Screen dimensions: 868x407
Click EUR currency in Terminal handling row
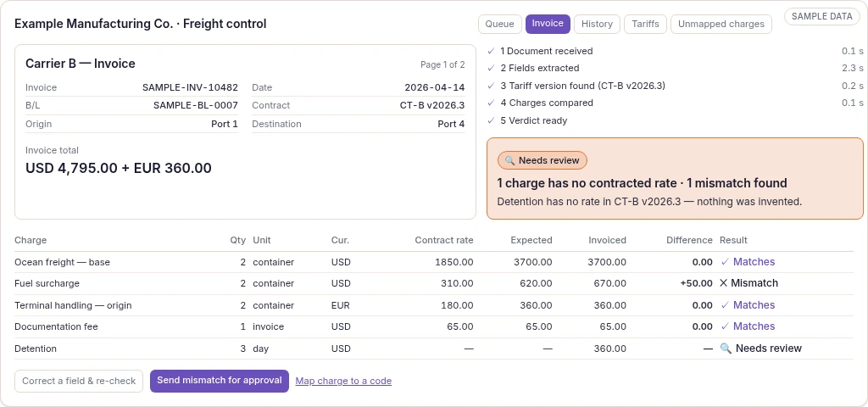click(x=341, y=305)
